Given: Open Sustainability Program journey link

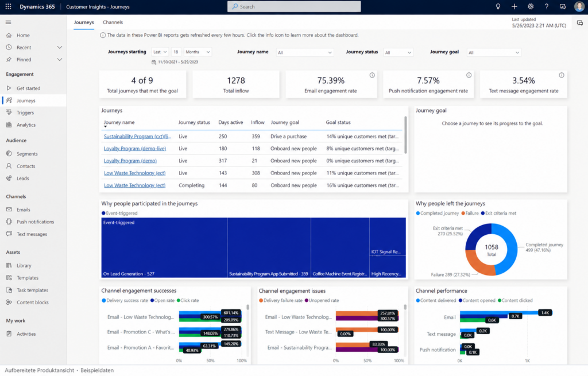Looking at the screenshot, I should 137,137.
